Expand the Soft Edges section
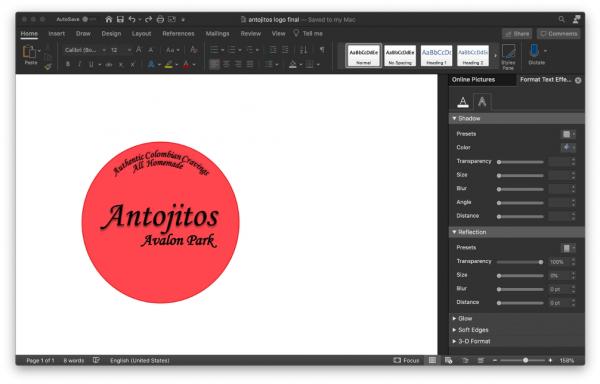 click(x=454, y=330)
